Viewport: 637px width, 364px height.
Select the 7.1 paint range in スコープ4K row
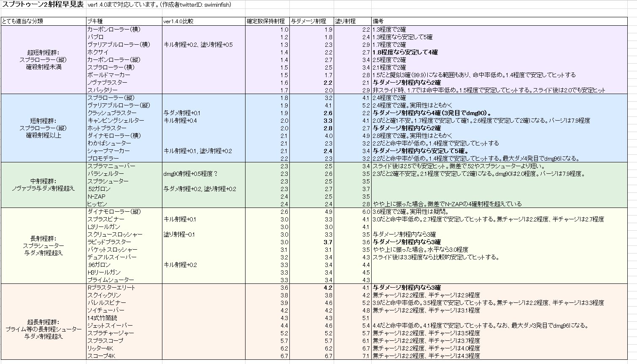352,356
